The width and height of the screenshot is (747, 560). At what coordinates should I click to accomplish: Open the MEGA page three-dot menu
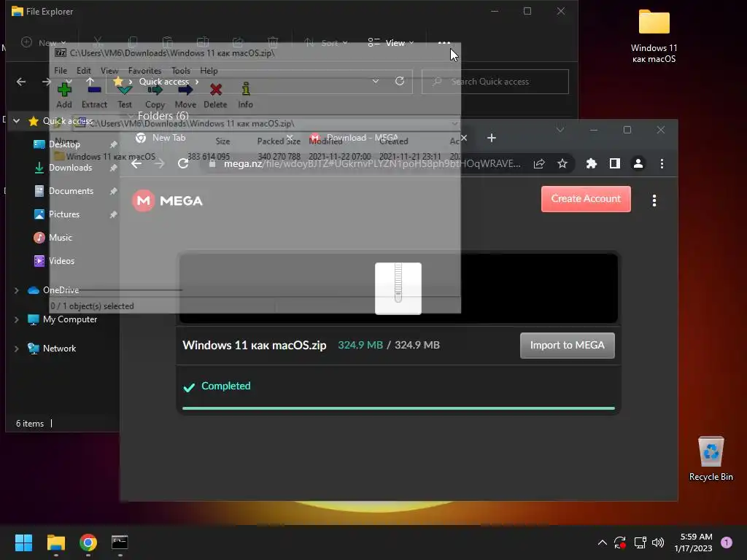pyautogui.click(x=654, y=201)
